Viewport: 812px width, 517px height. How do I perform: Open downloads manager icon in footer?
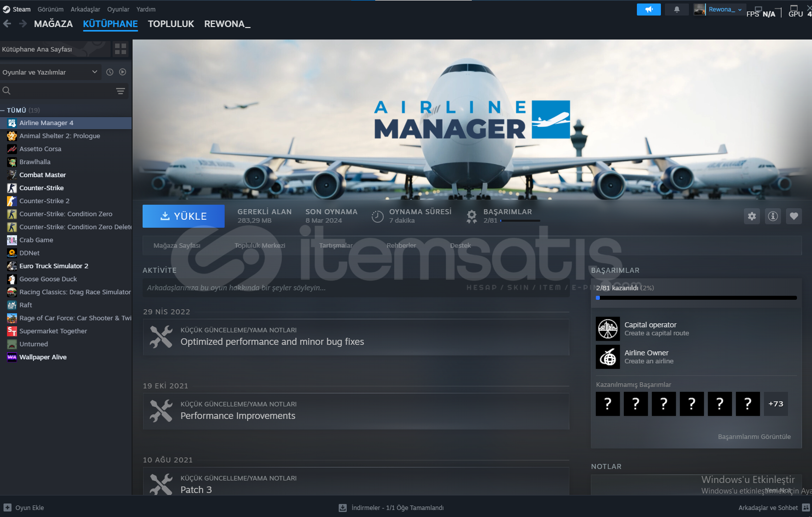click(343, 507)
